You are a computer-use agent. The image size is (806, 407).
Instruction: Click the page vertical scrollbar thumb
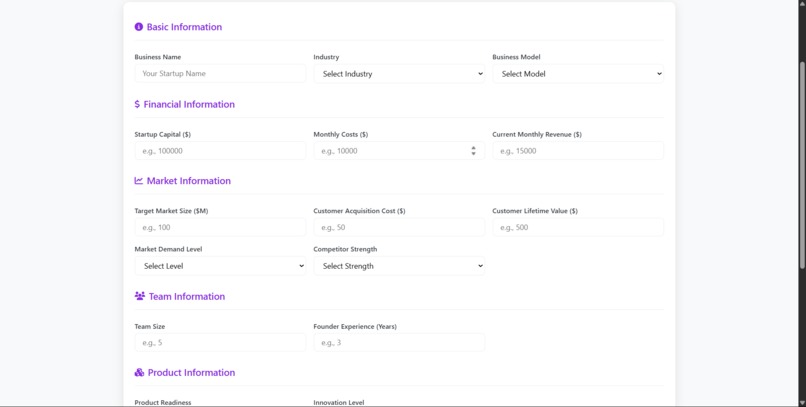[802, 164]
